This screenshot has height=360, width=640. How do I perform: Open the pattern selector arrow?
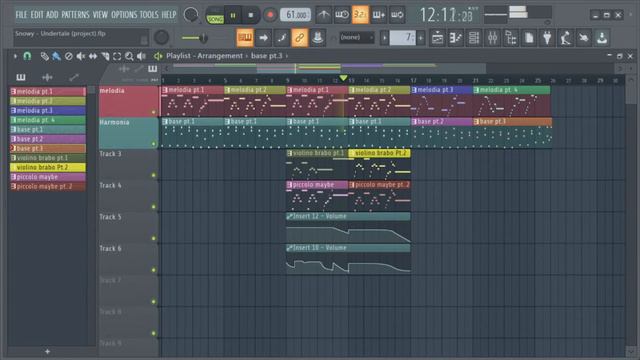(x=384, y=38)
